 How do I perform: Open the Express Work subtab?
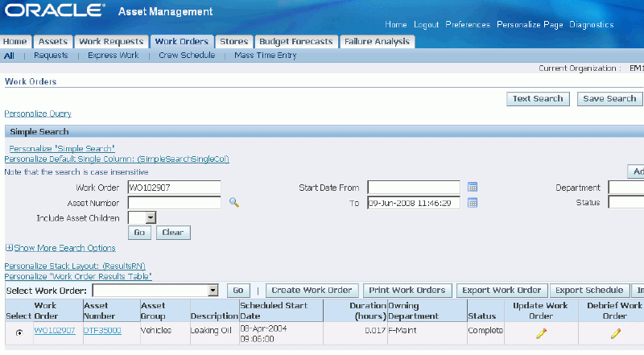(114, 56)
